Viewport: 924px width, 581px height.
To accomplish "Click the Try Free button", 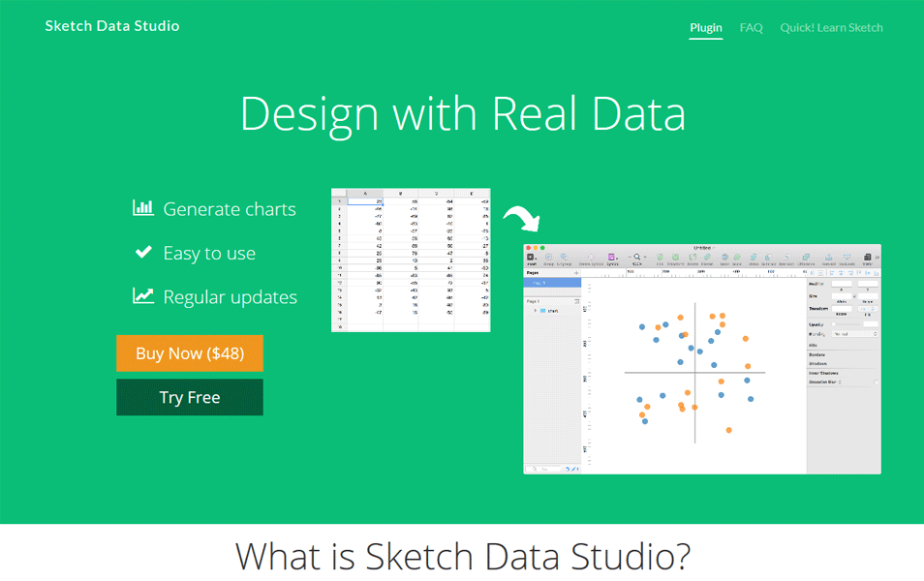I will [x=189, y=397].
